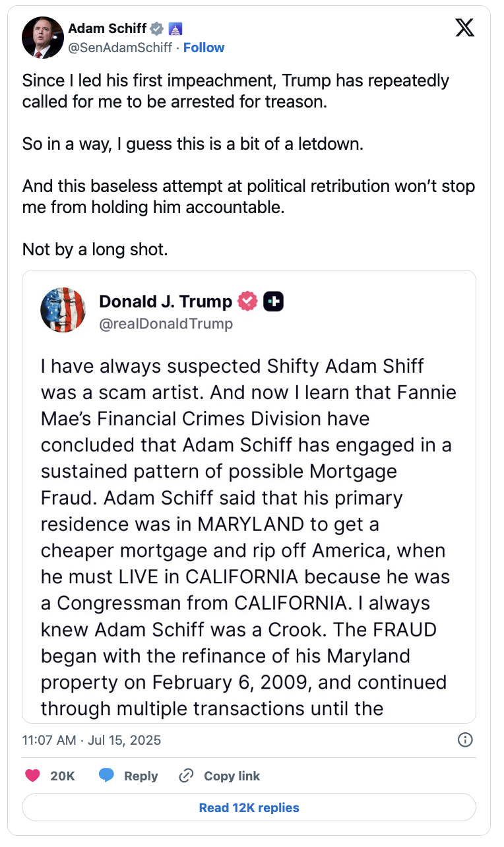Click Trump's red verified badge
The width and height of the screenshot is (504, 847).
[x=247, y=301]
